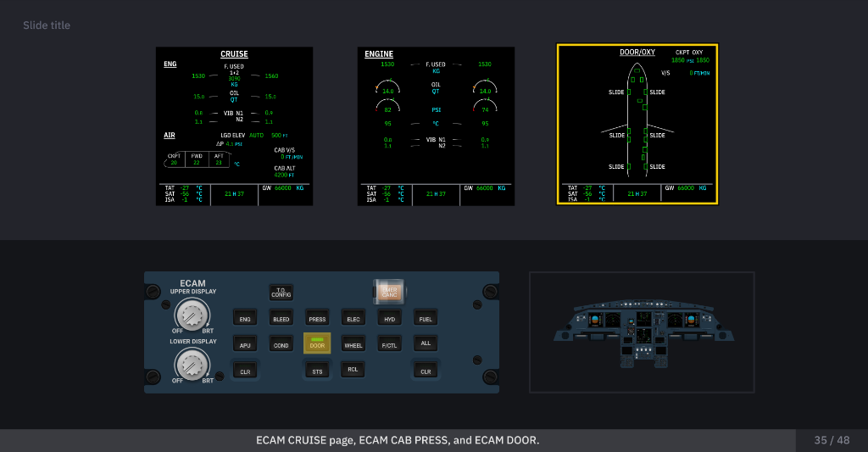Click the CAB ALT value on CRUISE page
Viewport: 868px width, 452px height.
pos(284,175)
